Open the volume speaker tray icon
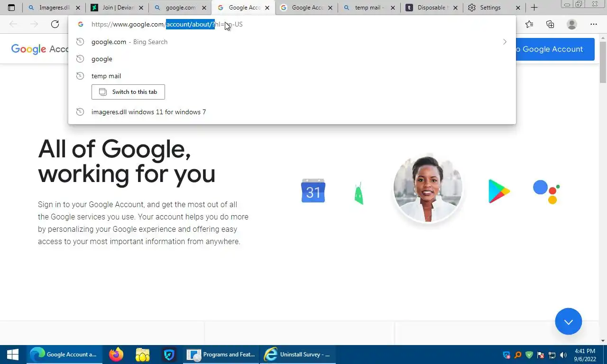Viewport: 607px width, 364px height. tap(563, 355)
